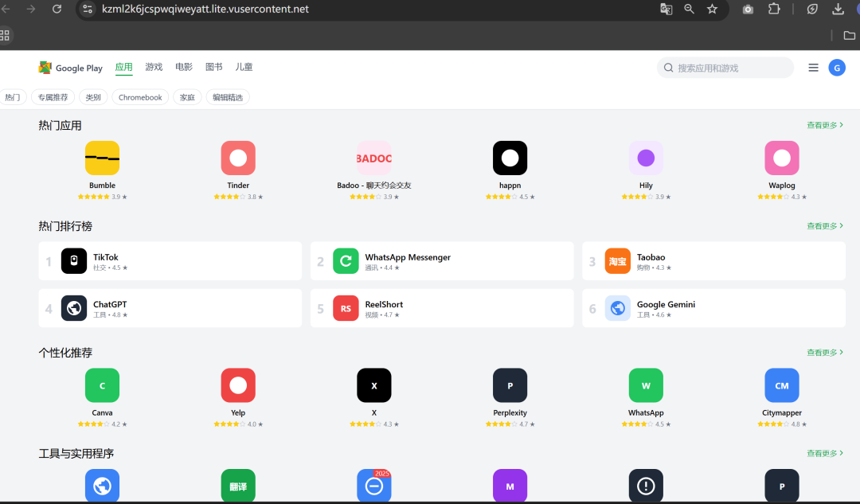Expand 查看更多 for 热门应用
The height and width of the screenshot is (504, 860).
coord(825,125)
